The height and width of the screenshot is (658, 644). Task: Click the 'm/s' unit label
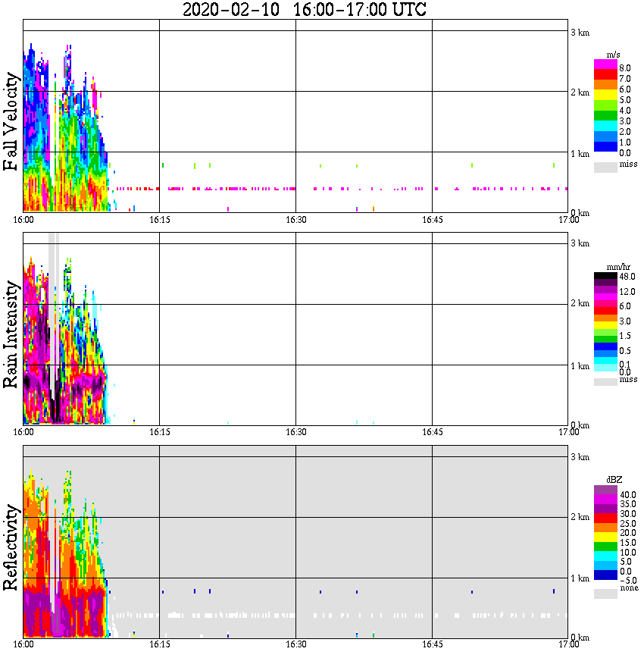(x=613, y=55)
